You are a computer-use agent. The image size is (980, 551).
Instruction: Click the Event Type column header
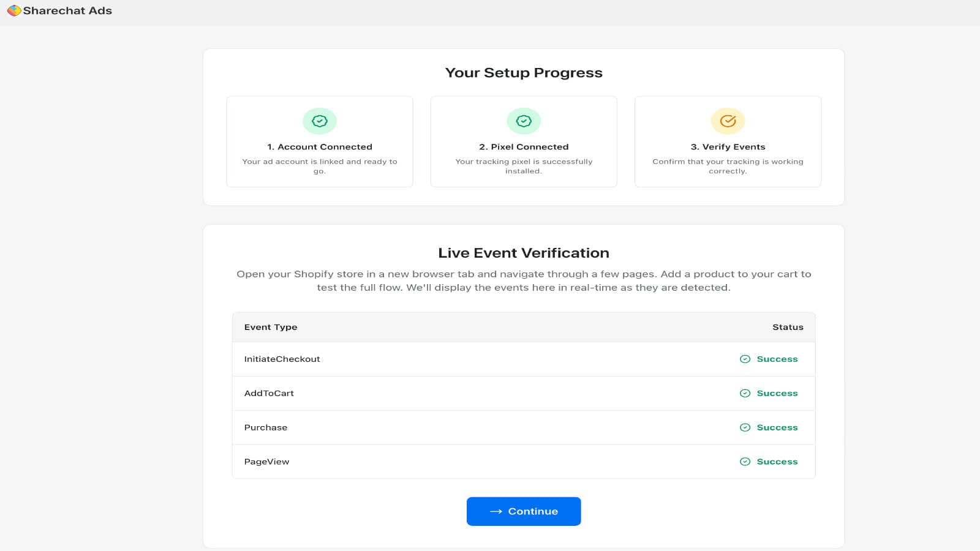click(x=270, y=327)
